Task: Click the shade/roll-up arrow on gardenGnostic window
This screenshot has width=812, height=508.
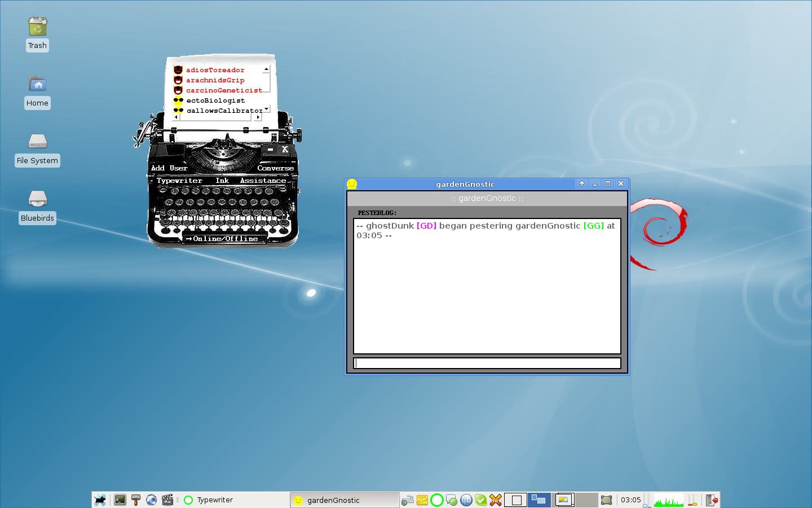Action: click(582, 183)
